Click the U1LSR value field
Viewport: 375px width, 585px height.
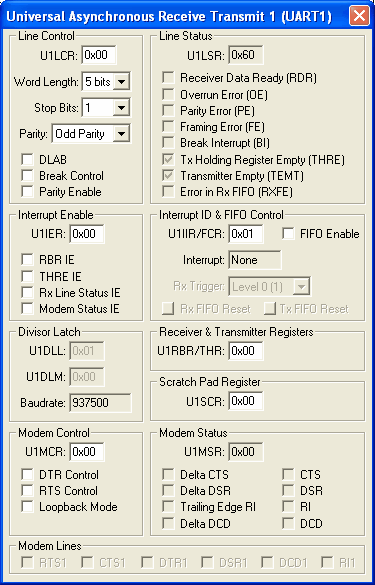coord(246,55)
